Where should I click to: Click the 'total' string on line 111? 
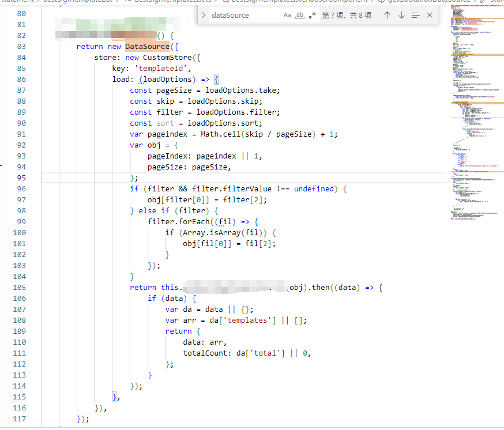(265, 353)
